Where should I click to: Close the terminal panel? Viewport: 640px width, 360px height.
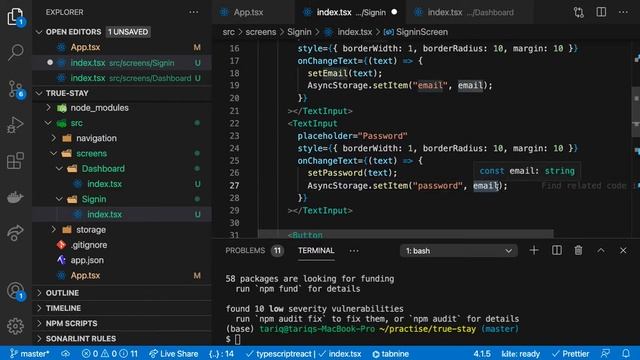(x=623, y=250)
